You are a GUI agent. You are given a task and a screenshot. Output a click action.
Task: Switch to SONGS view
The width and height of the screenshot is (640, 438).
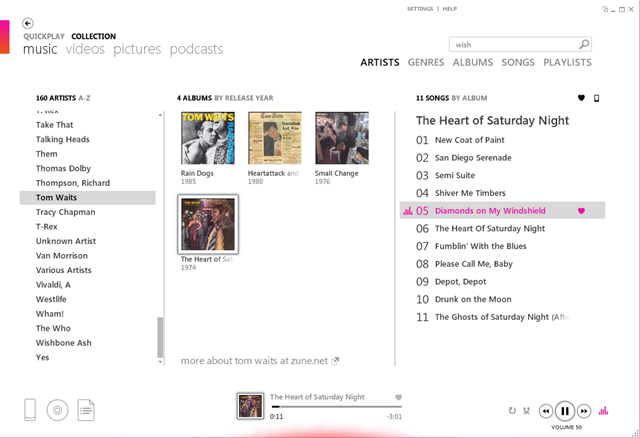518,62
